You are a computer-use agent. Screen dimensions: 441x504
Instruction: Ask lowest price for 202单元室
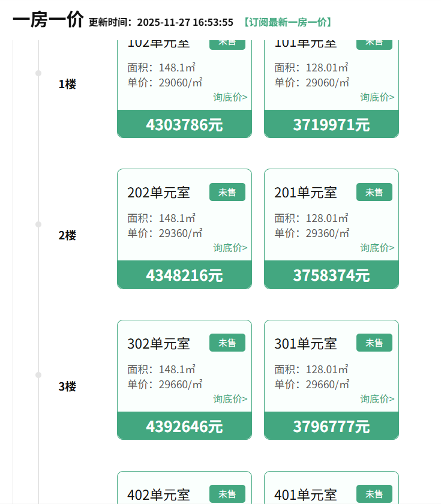pyautogui.click(x=230, y=248)
